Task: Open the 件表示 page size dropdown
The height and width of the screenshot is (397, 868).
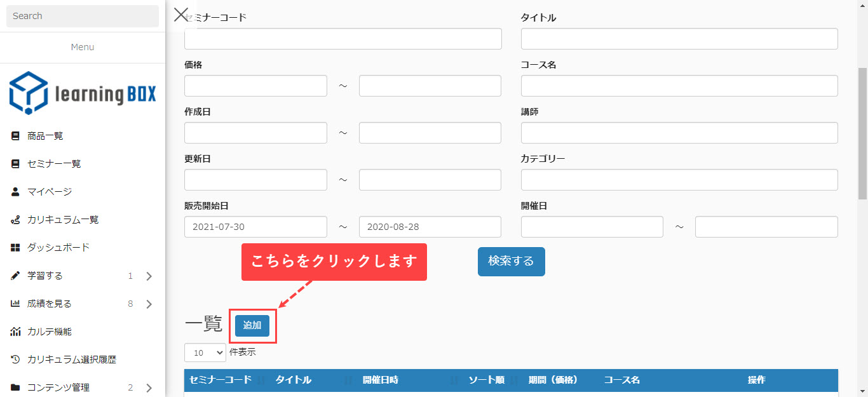Action: (205, 353)
